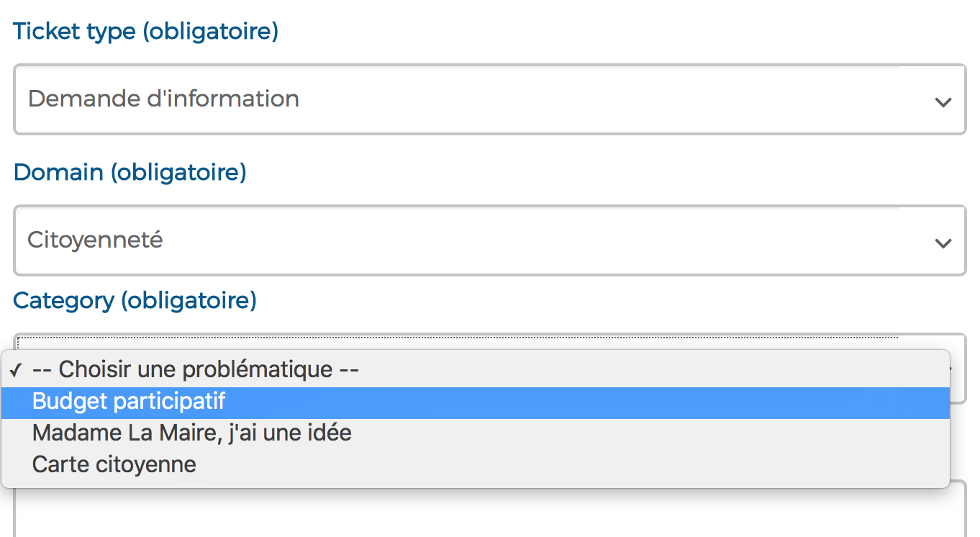
Task: Click "(obligatoire)" next to Ticket type
Action: tap(210, 32)
